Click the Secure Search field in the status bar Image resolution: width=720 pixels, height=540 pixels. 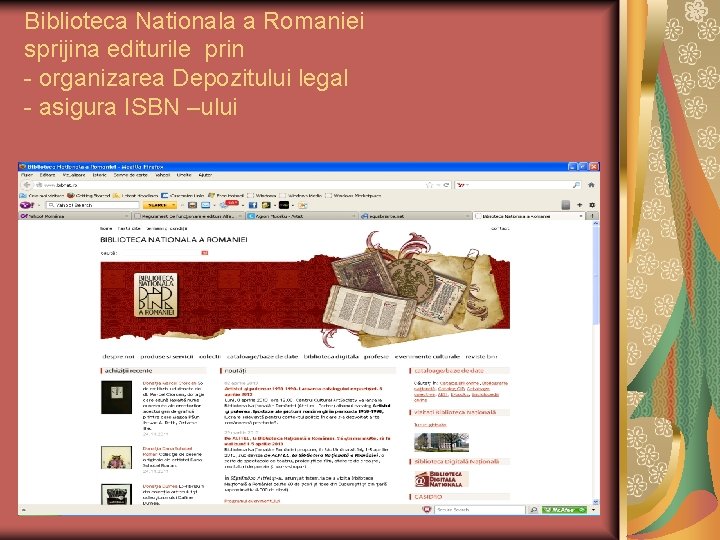(480, 510)
